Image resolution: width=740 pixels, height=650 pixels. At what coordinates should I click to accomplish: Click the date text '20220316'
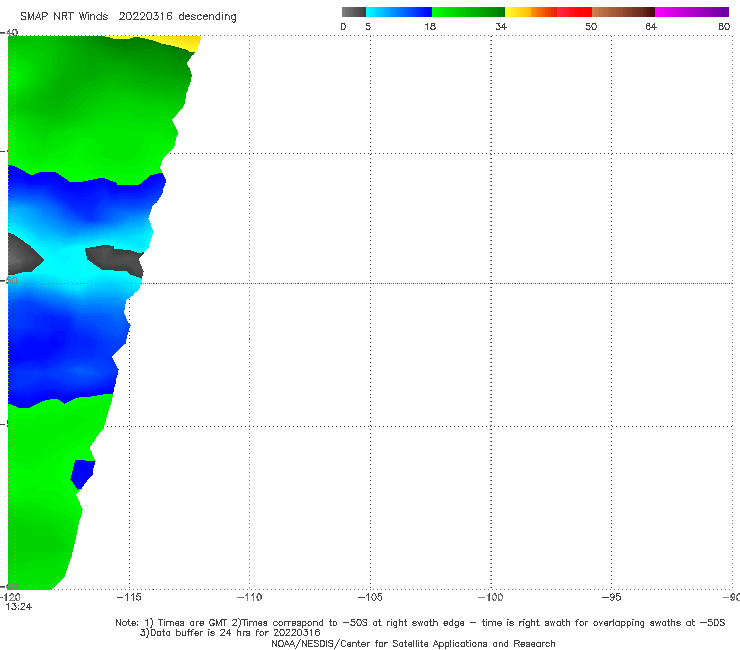point(145,17)
